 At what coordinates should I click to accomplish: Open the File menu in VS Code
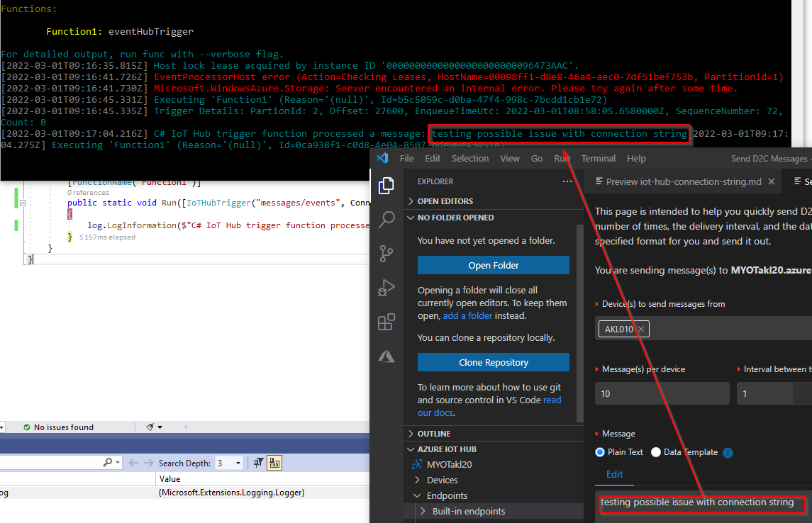click(x=406, y=158)
